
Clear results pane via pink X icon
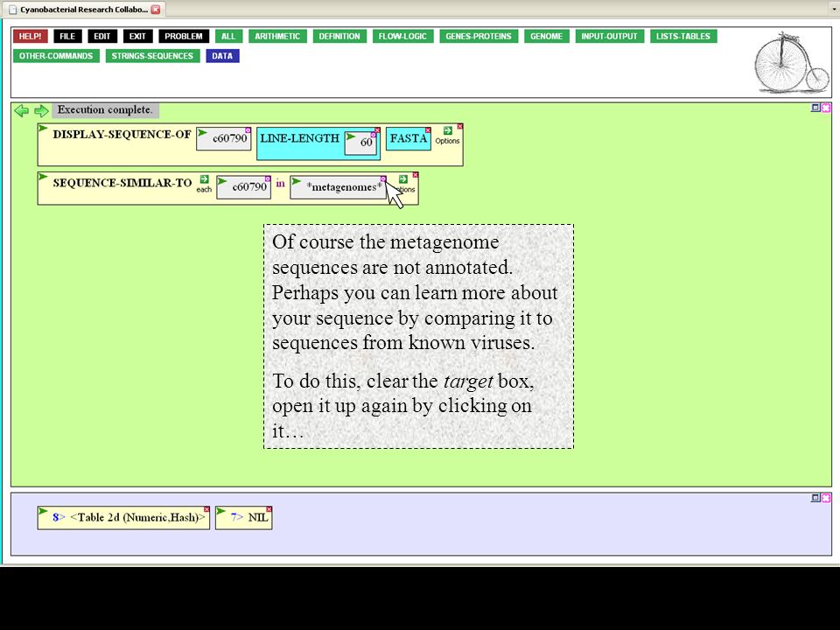click(826, 498)
